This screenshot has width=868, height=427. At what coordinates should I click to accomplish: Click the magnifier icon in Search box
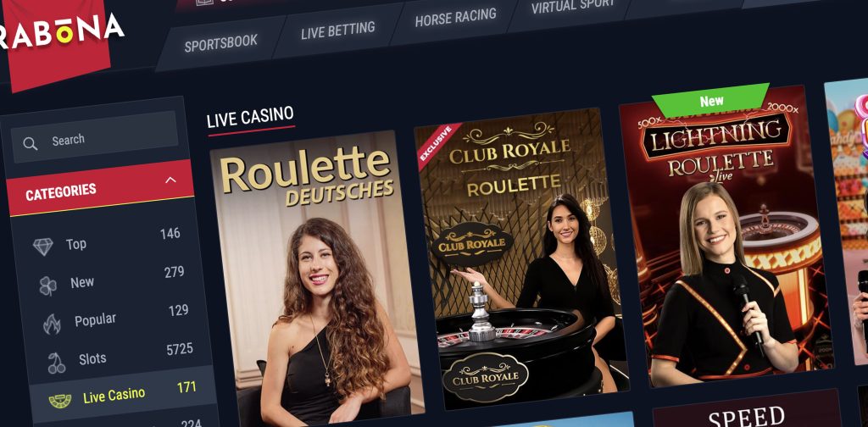[31, 144]
